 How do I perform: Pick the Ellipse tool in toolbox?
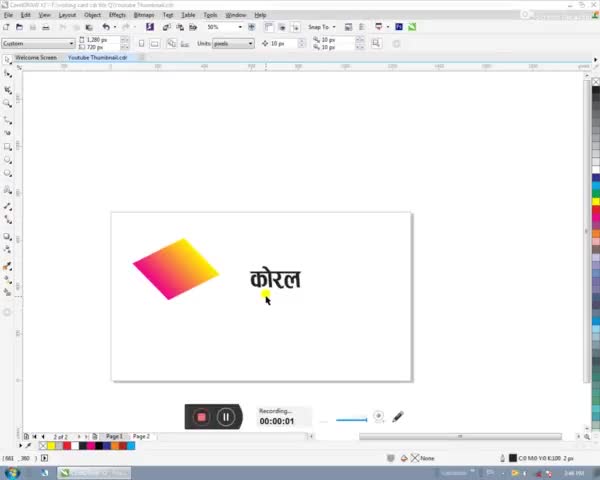(x=7, y=160)
